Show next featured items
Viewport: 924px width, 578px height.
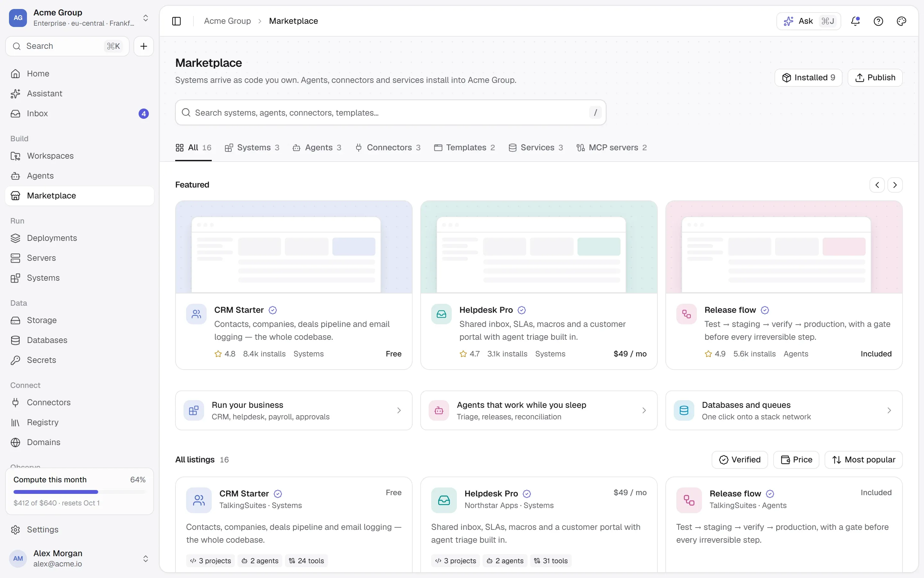point(894,185)
